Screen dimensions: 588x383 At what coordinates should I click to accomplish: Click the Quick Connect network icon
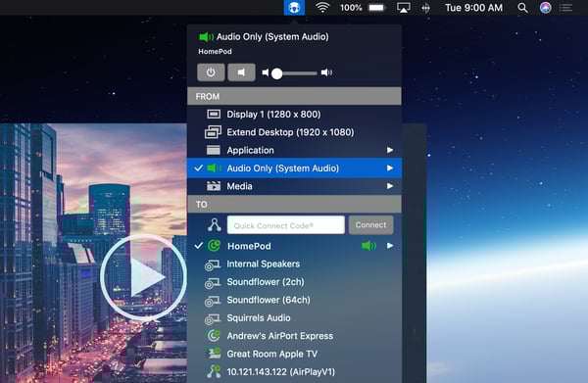click(214, 224)
